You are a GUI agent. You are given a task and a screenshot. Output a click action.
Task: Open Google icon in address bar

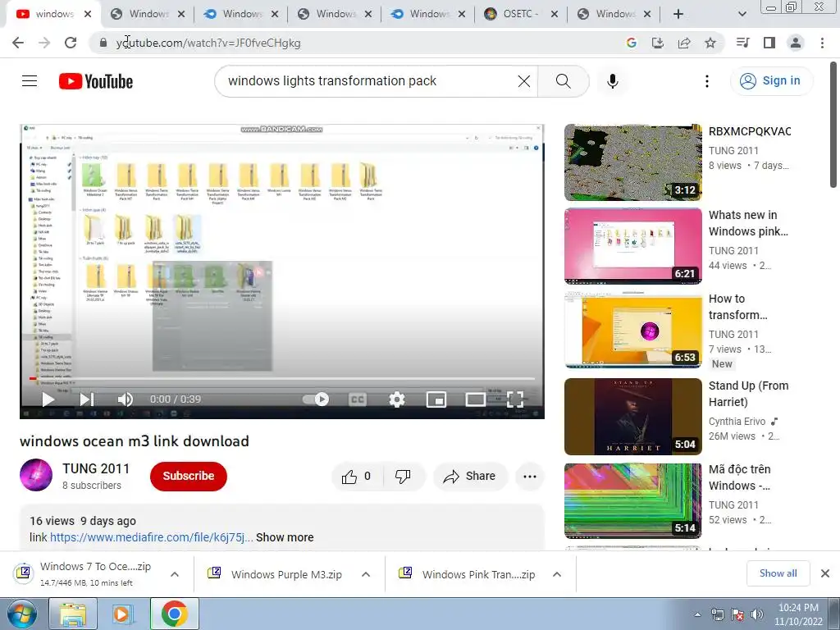tap(632, 43)
